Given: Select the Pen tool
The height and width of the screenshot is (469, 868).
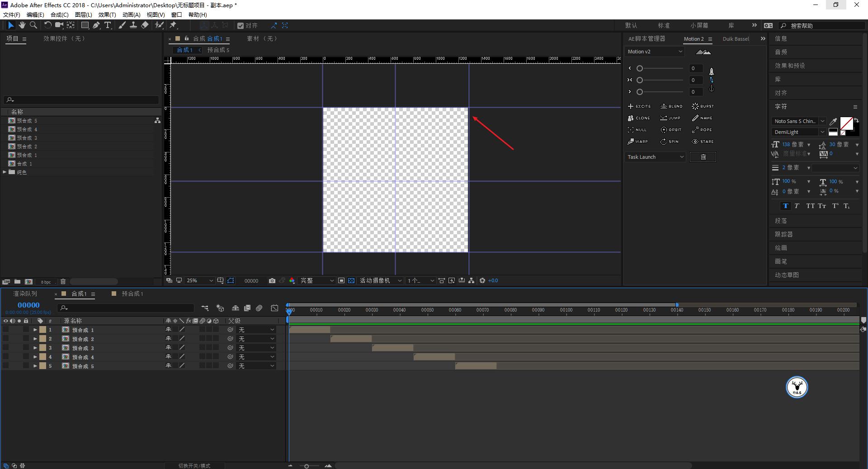Looking at the screenshot, I should 96,25.
